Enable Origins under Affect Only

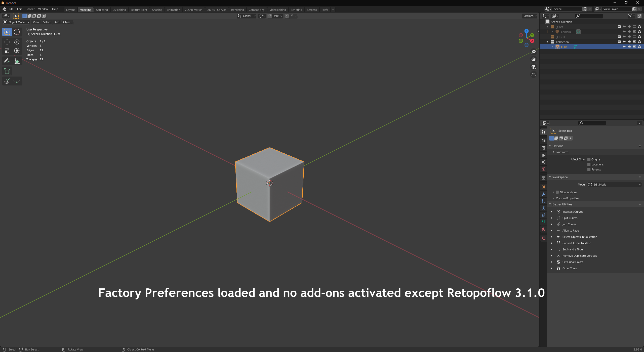pyautogui.click(x=589, y=159)
